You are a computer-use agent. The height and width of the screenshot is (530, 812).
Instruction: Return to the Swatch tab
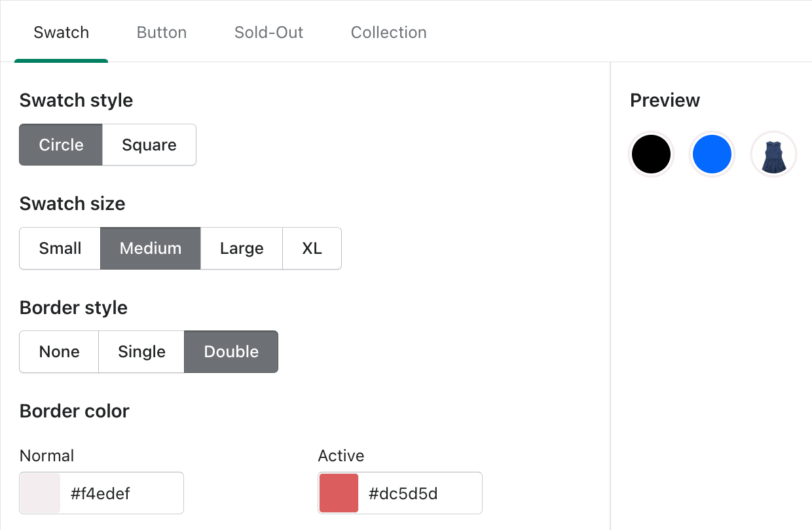[x=61, y=32]
